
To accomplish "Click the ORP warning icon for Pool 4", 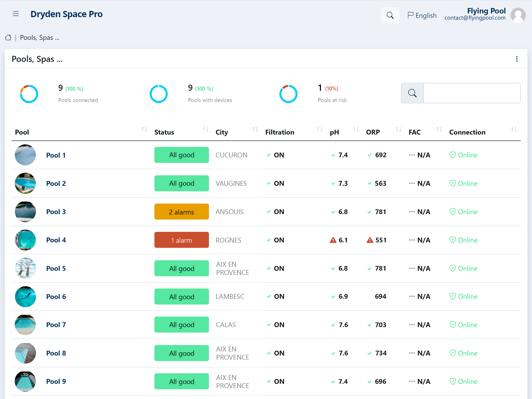I will click(x=370, y=240).
